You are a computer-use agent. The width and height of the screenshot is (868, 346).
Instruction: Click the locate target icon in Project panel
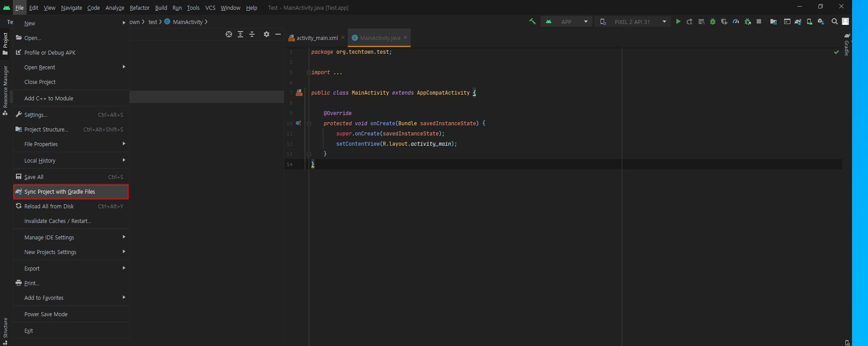click(229, 34)
